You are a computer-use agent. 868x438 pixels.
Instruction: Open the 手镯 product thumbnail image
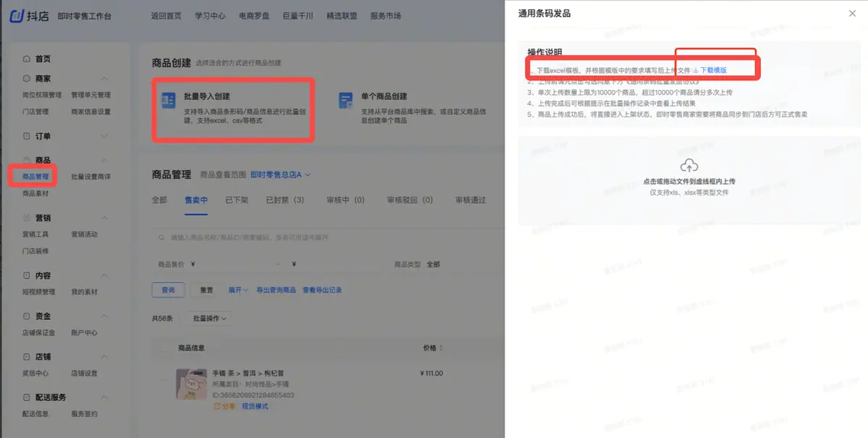point(192,384)
